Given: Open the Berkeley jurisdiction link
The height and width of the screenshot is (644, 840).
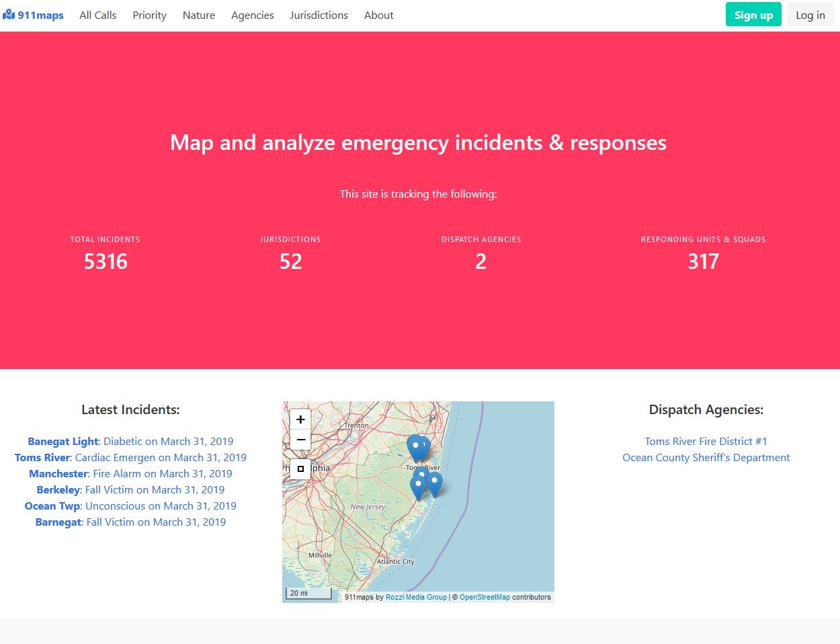Looking at the screenshot, I should click(x=58, y=490).
